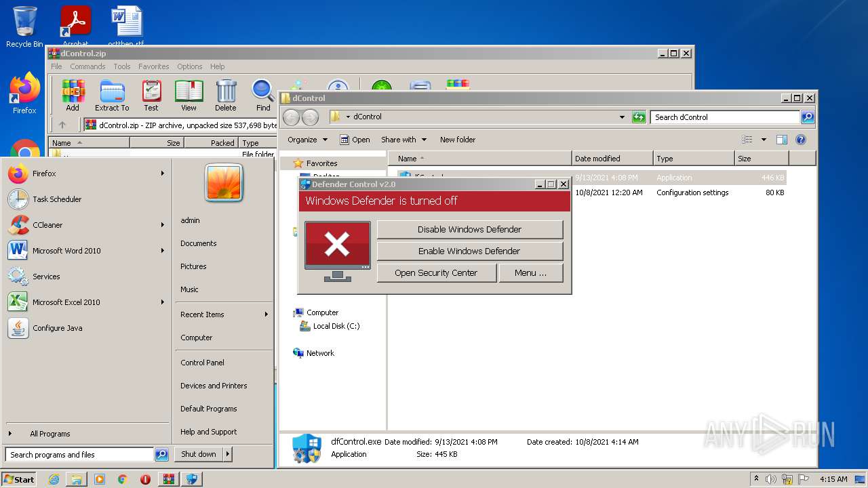The width and height of the screenshot is (868, 488).
Task: Open Windows Explorer folder icon on taskbar
Action: coord(77,479)
